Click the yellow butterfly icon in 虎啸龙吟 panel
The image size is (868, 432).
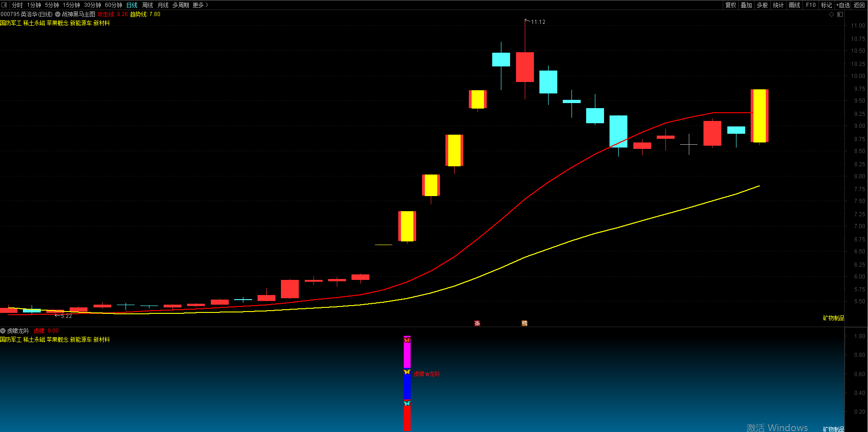[x=407, y=372]
